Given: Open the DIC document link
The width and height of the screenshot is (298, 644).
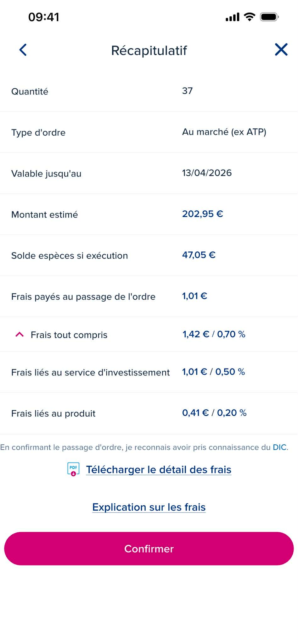Looking at the screenshot, I should (x=279, y=447).
